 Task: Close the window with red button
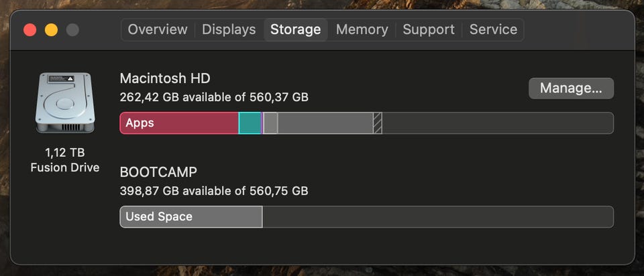click(30, 29)
